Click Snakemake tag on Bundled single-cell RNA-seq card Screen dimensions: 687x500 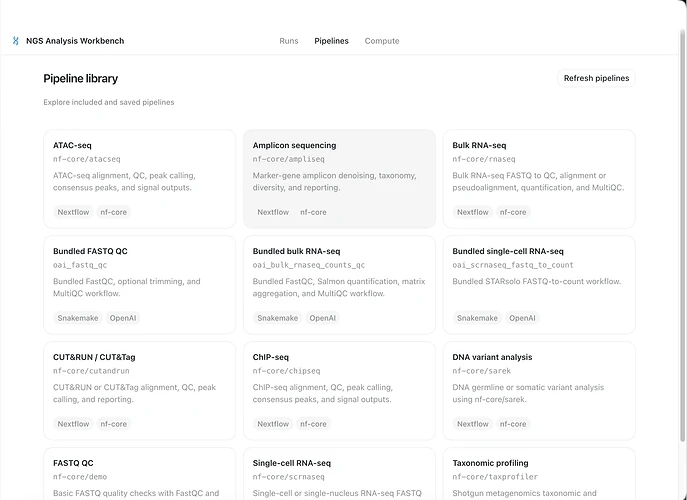point(478,318)
